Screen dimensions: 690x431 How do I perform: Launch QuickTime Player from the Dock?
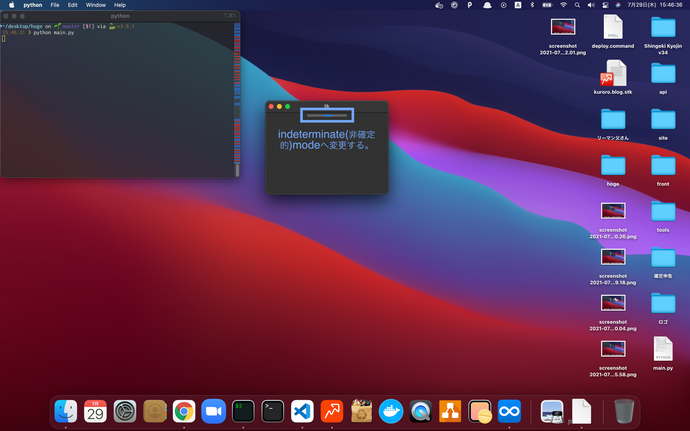420,411
